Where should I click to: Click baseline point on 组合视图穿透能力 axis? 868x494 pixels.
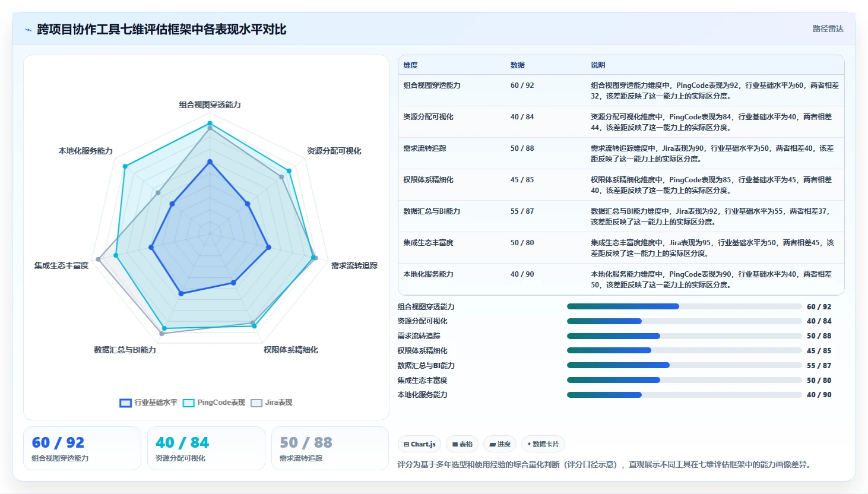210,161
